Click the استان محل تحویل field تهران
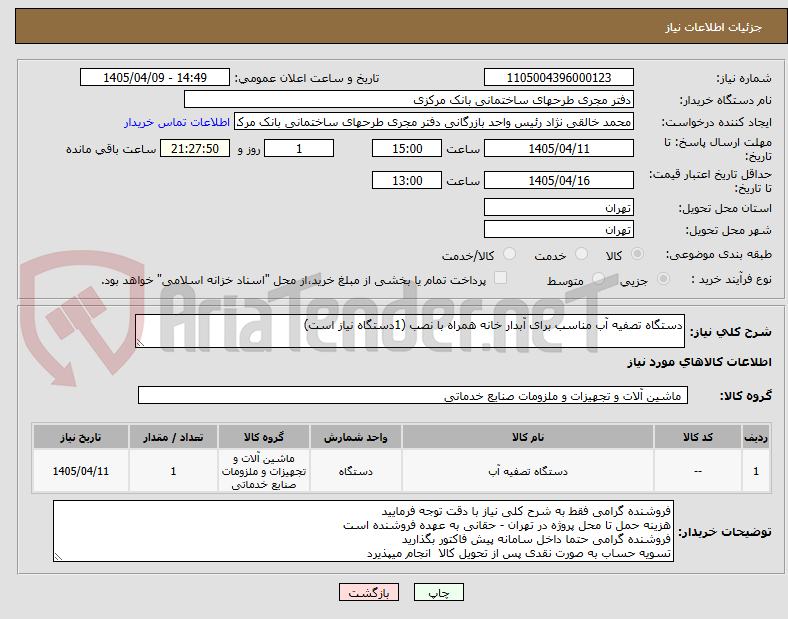The height and width of the screenshot is (619, 788). tap(559, 207)
